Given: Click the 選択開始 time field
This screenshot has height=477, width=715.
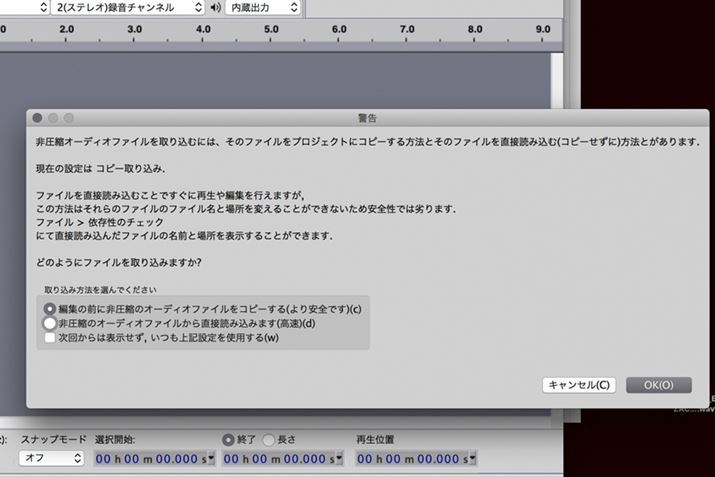Looking at the screenshot, I should click(148, 458).
